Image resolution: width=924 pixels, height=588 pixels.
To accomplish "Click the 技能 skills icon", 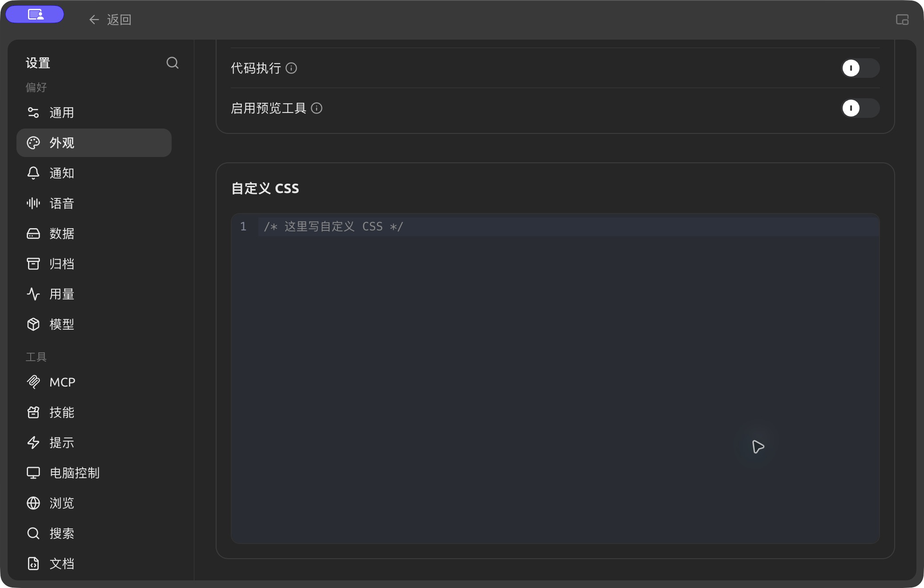I will pyautogui.click(x=33, y=412).
